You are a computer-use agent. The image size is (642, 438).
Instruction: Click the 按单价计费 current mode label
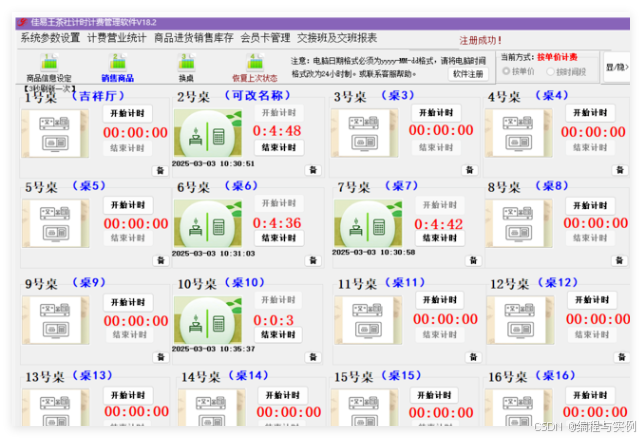tap(557, 57)
